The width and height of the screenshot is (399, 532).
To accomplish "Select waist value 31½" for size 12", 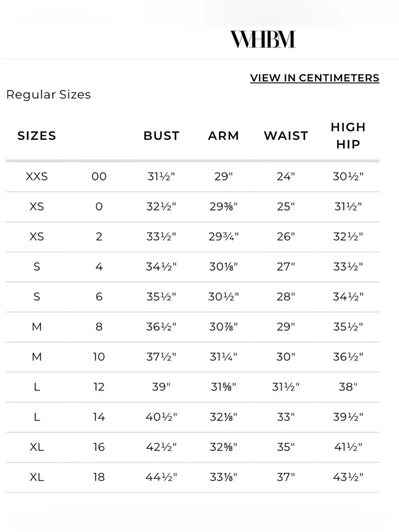I will coord(286,387).
